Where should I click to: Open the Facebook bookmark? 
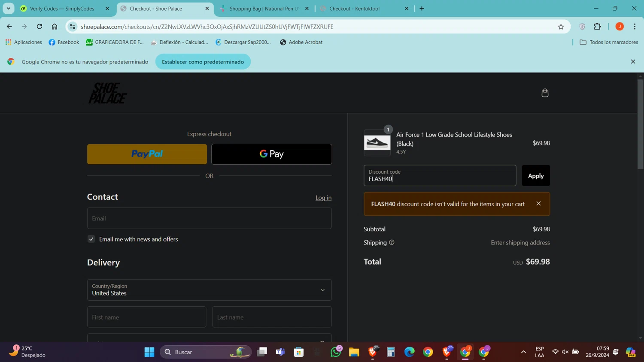[x=64, y=42]
